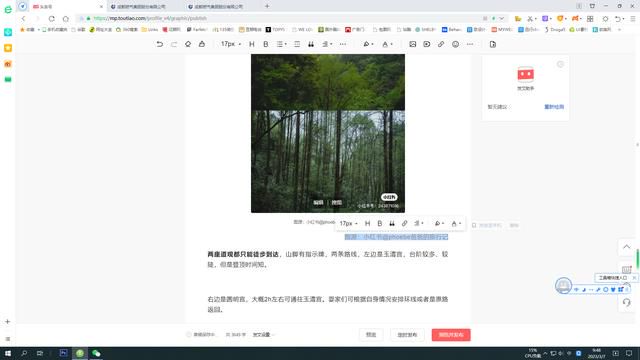Toggle bold in the top editor toolbar
Image resolution: width=640 pixels, height=360 pixels.
click(x=266, y=44)
